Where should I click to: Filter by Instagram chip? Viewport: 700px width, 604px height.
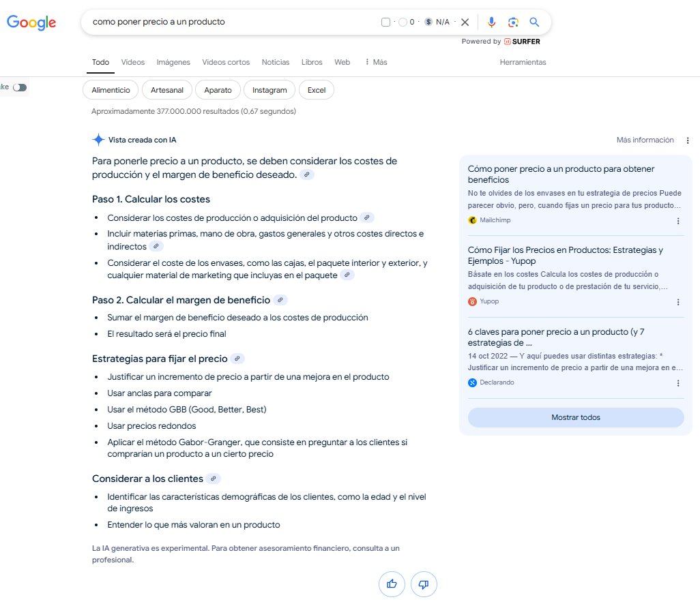click(269, 90)
